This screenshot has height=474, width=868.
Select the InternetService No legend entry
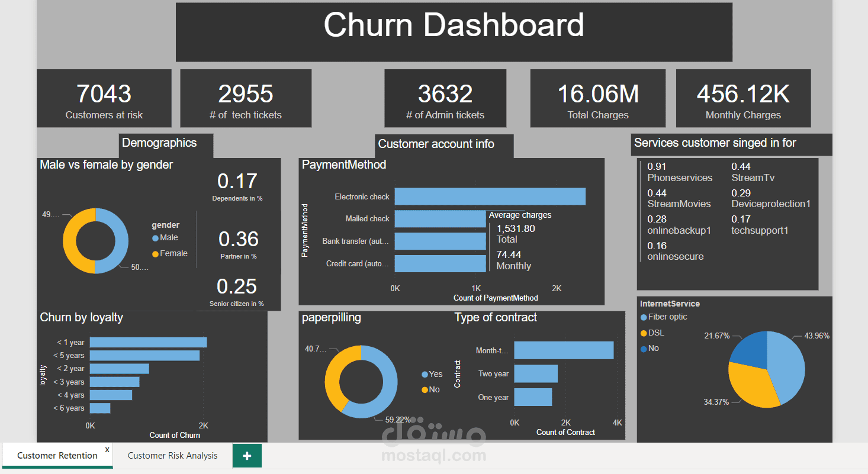(650, 348)
